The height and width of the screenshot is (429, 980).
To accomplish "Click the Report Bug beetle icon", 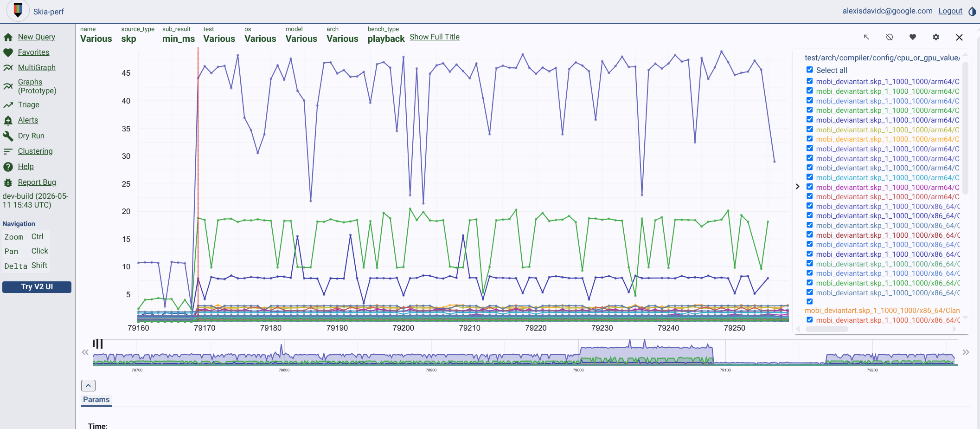I will 8,182.
